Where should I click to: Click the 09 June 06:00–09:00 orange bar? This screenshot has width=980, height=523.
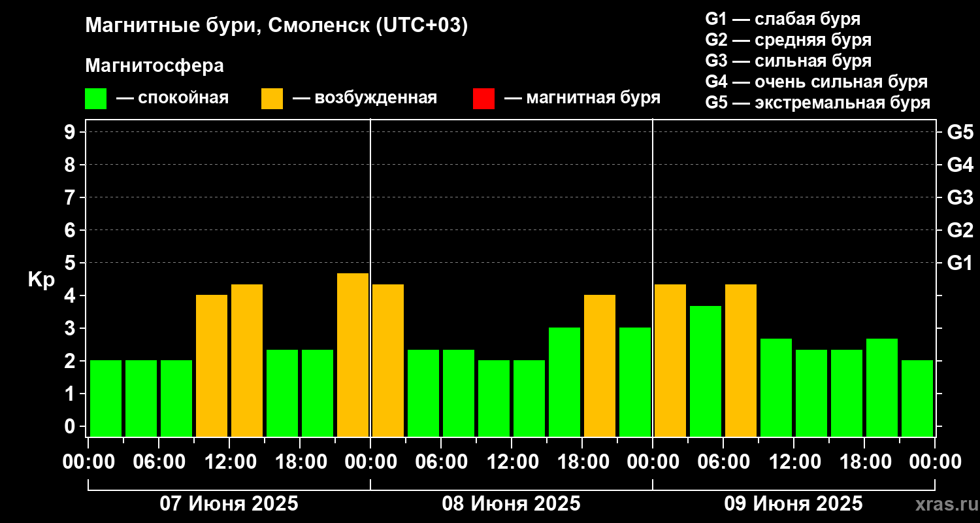point(741,360)
